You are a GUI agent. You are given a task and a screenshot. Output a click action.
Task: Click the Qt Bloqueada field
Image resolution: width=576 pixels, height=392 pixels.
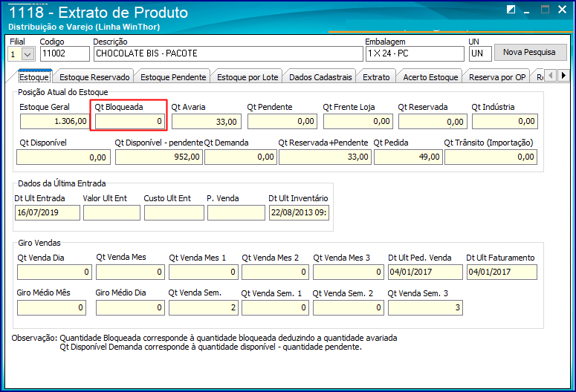129,121
